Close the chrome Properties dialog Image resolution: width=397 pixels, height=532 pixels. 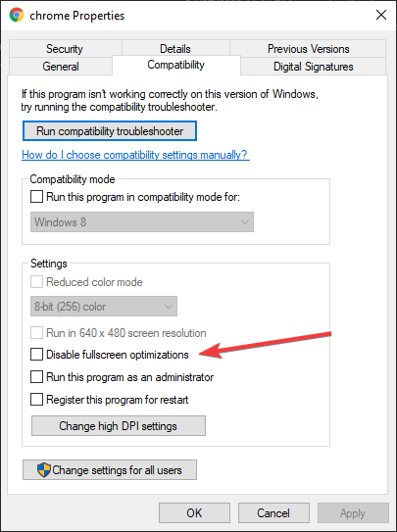(x=381, y=16)
